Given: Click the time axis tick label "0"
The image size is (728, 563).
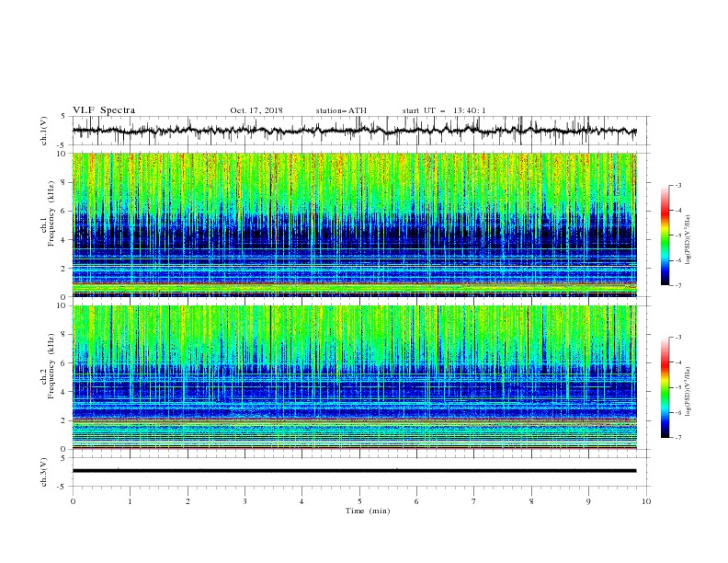Looking at the screenshot, I should [x=73, y=501].
